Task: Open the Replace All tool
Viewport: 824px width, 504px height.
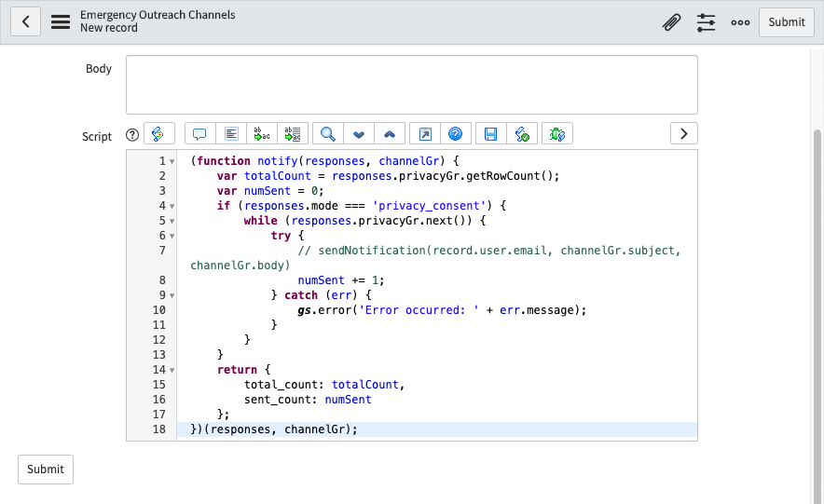Action: click(293, 134)
